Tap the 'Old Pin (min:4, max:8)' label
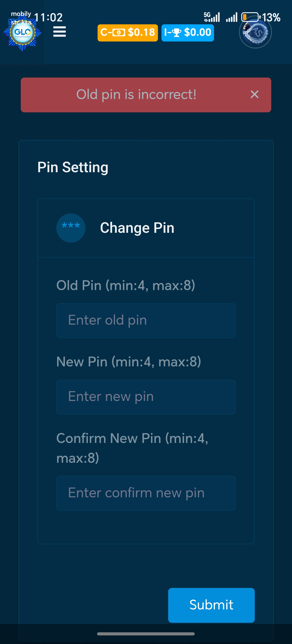The height and width of the screenshot is (644, 292). point(125,285)
